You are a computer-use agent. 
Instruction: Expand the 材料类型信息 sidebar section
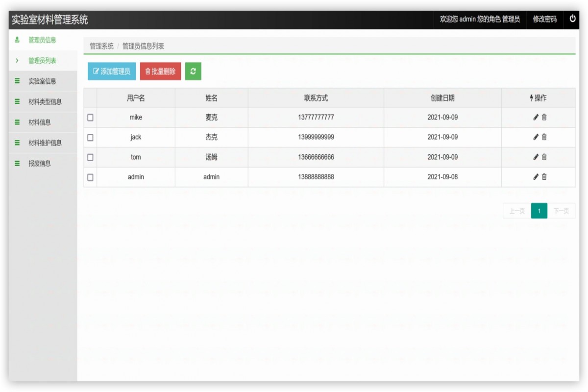45,102
